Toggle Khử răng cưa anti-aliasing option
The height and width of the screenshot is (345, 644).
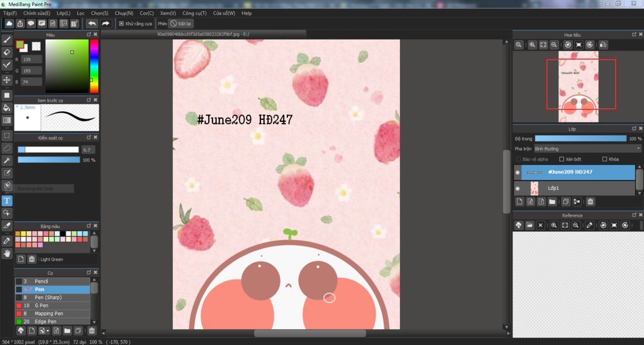[x=136, y=24]
